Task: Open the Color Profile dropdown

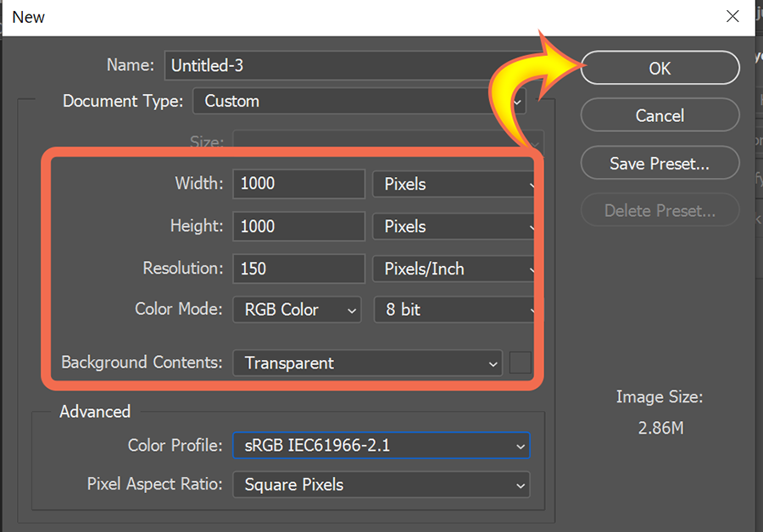Action: point(381,446)
